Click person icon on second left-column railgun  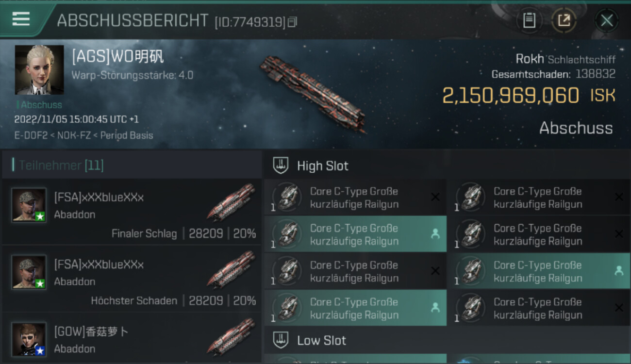(x=435, y=234)
